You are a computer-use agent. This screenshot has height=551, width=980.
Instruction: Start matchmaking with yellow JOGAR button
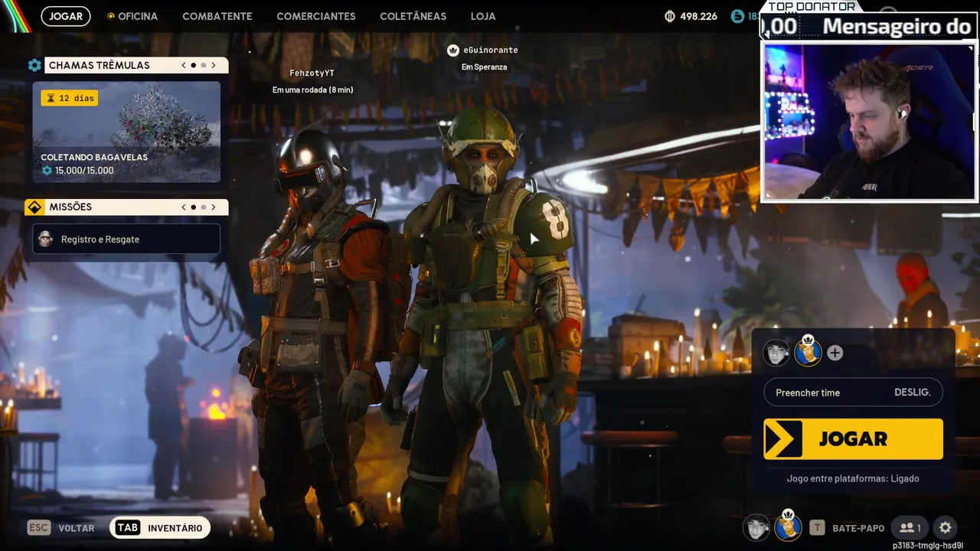click(x=853, y=439)
